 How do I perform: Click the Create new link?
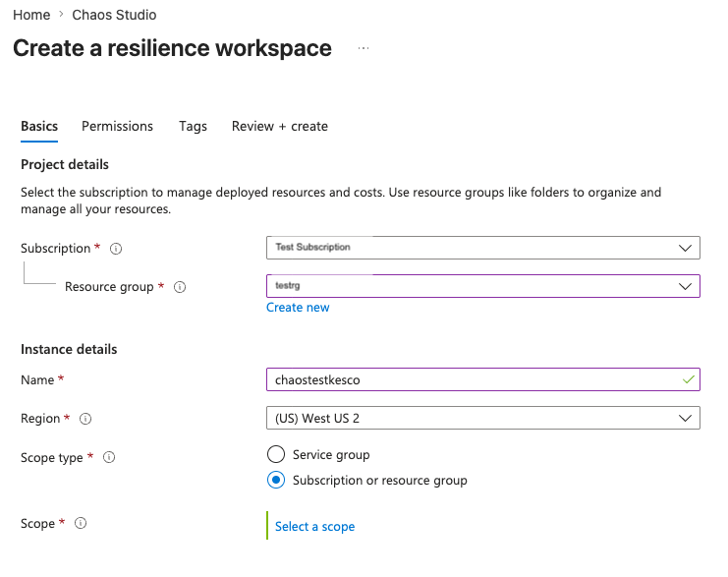tap(298, 307)
